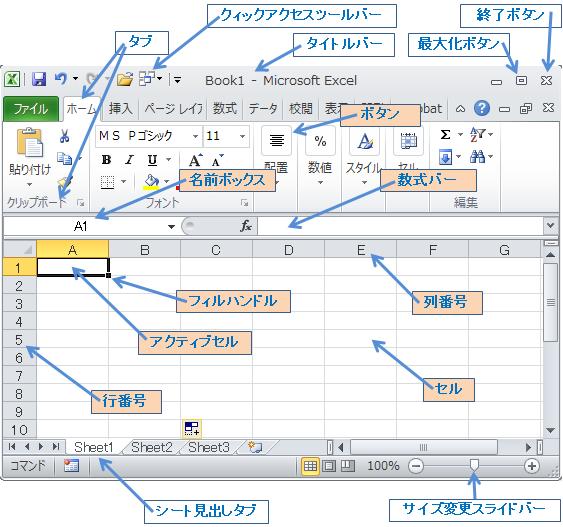The image size is (563, 527).
Task: Open the font size dropdown
Action: (242, 136)
